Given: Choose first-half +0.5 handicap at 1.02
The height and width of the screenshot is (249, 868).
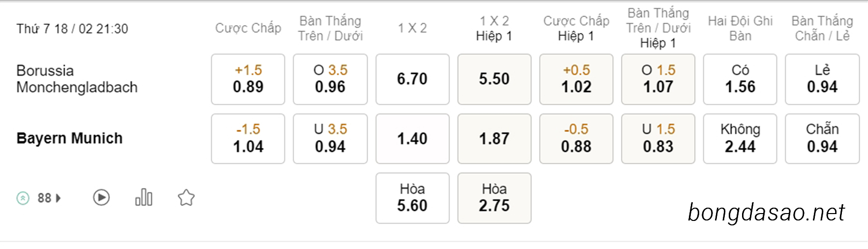Looking at the screenshot, I should (576, 79).
